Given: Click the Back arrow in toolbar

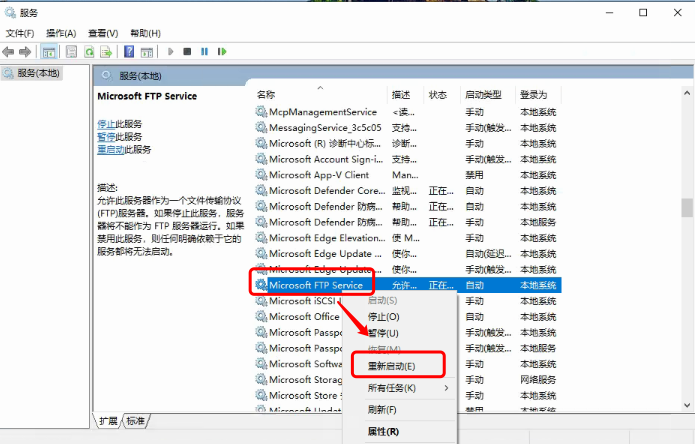Looking at the screenshot, I should click(x=9, y=51).
